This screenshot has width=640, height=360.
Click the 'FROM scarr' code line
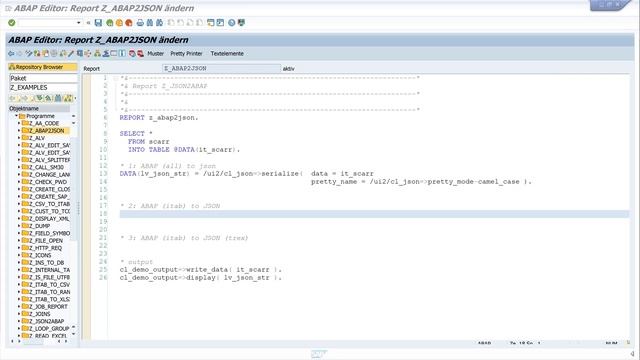(148, 142)
